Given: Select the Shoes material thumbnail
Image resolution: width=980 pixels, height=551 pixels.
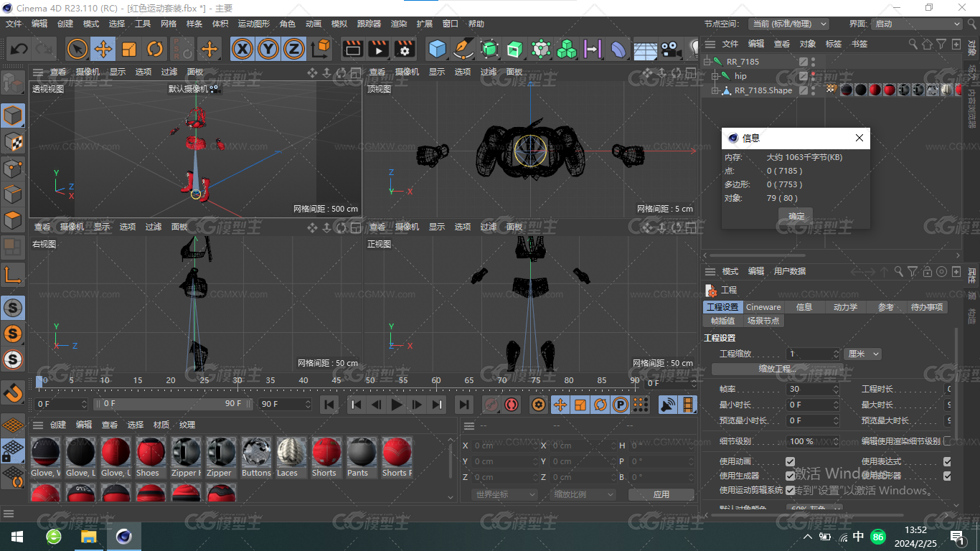Looking at the screenshot, I should pyautogui.click(x=151, y=458).
